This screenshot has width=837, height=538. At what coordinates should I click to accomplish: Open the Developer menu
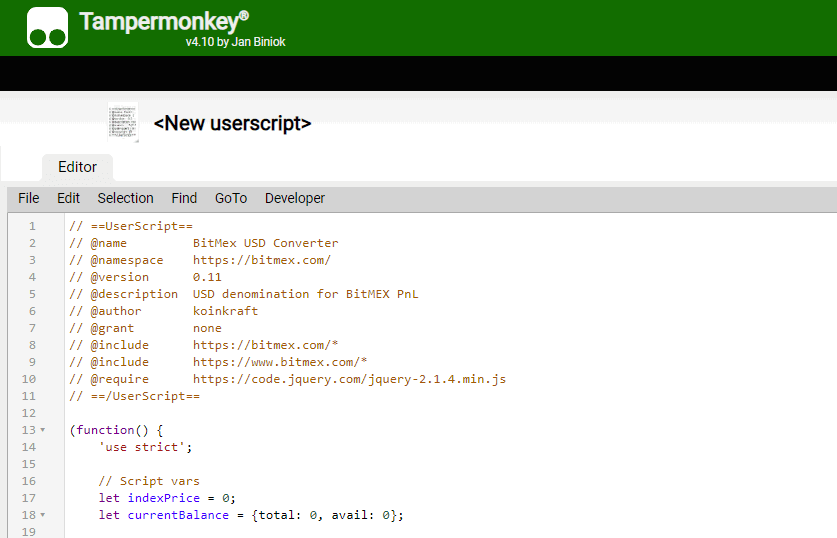(294, 198)
